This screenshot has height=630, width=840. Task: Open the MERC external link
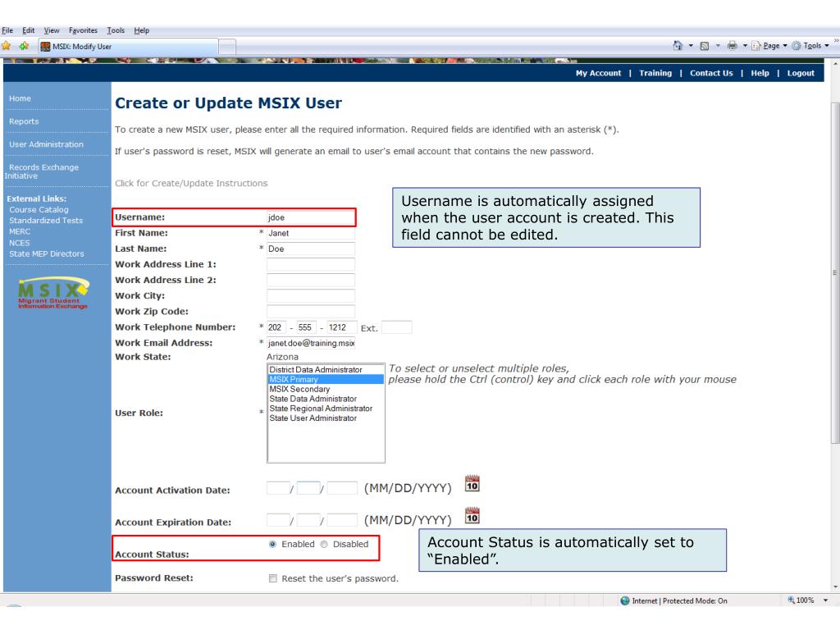pos(20,232)
